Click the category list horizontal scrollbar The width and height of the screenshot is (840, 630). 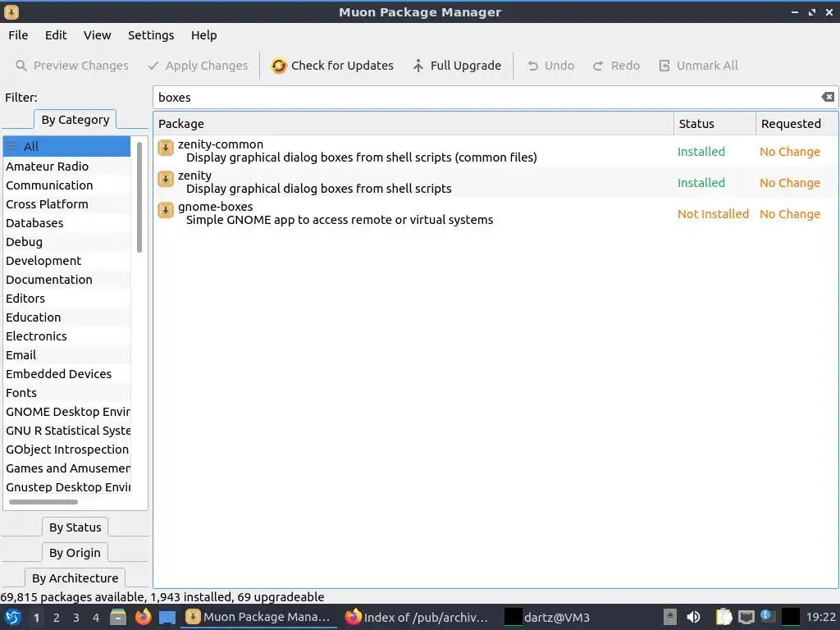pos(43,502)
